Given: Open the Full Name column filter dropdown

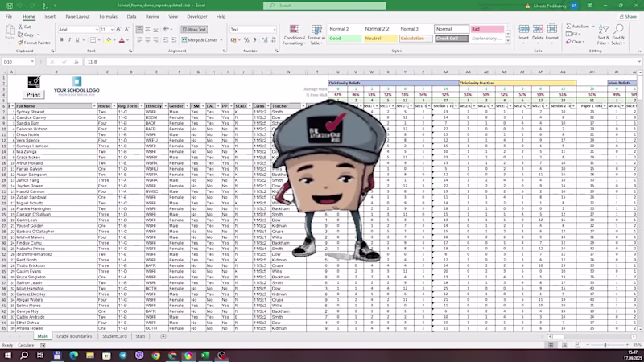Looking at the screenshot, I should (x=94, y=106).
